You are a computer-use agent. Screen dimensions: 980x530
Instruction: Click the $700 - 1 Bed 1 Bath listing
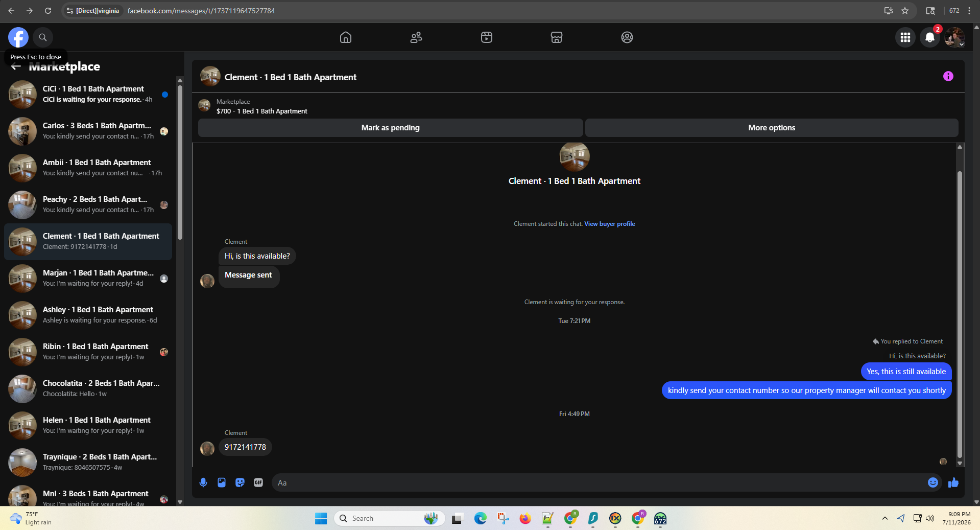point(261,111)
